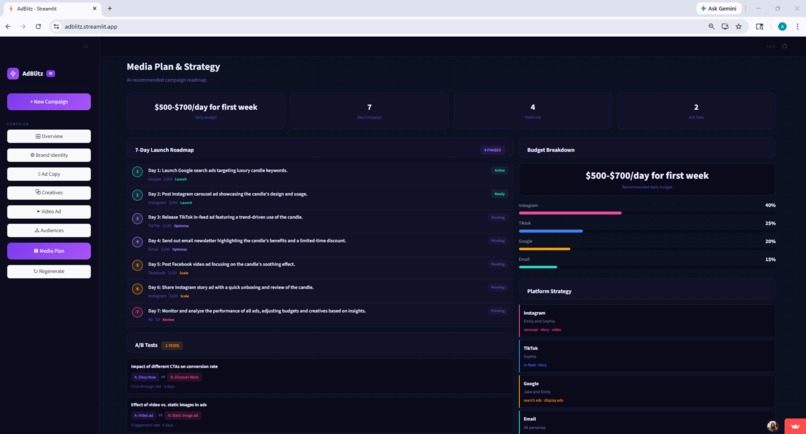The width and height of the screenshot is (806, 434).
Task: Click the Ask Gemini button
Action: point(719,8)
